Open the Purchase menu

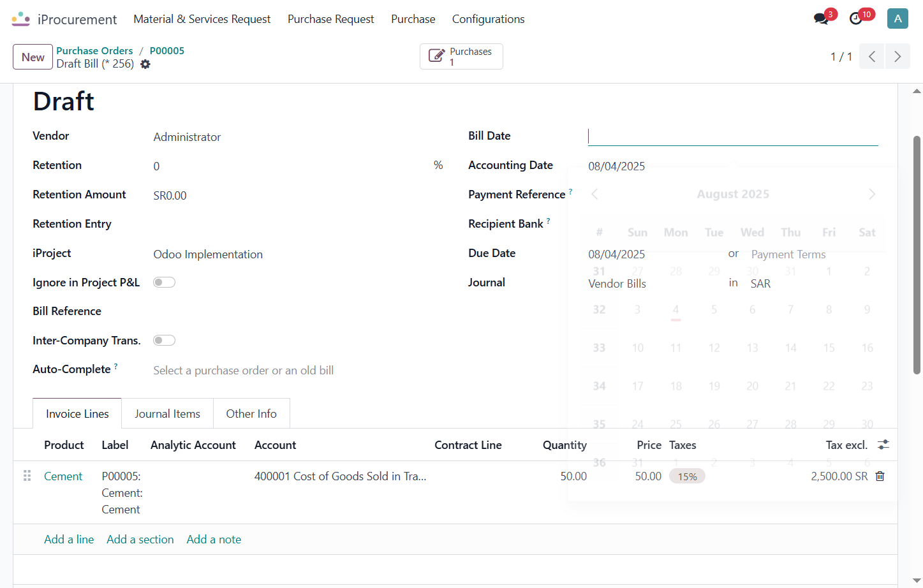pos(413,19)
